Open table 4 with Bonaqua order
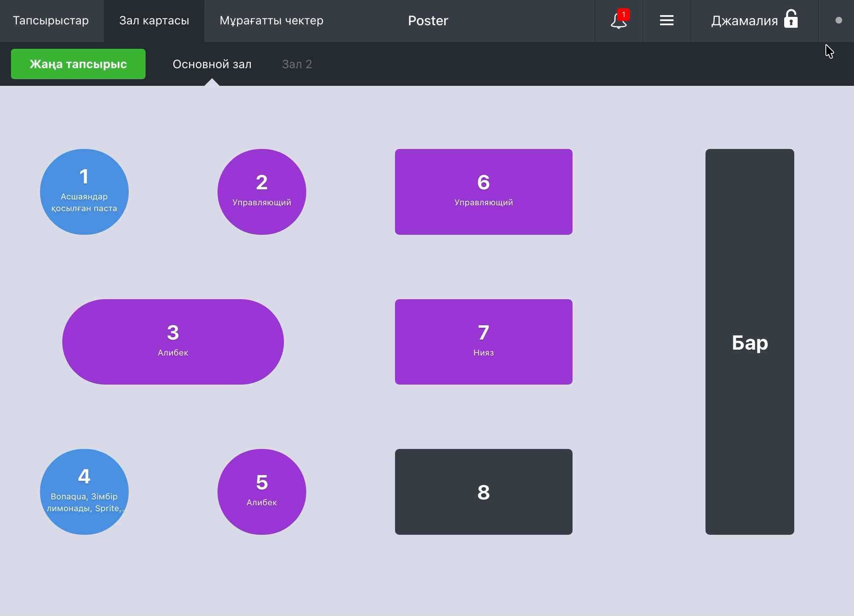Image resolution: width=854 pixels, height=616 pixels. [84, 492]
